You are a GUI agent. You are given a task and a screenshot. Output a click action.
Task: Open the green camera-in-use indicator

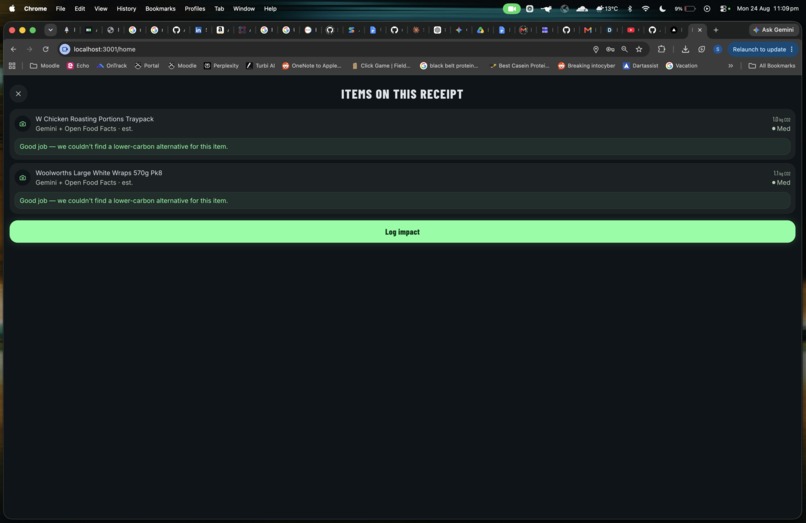511,9
